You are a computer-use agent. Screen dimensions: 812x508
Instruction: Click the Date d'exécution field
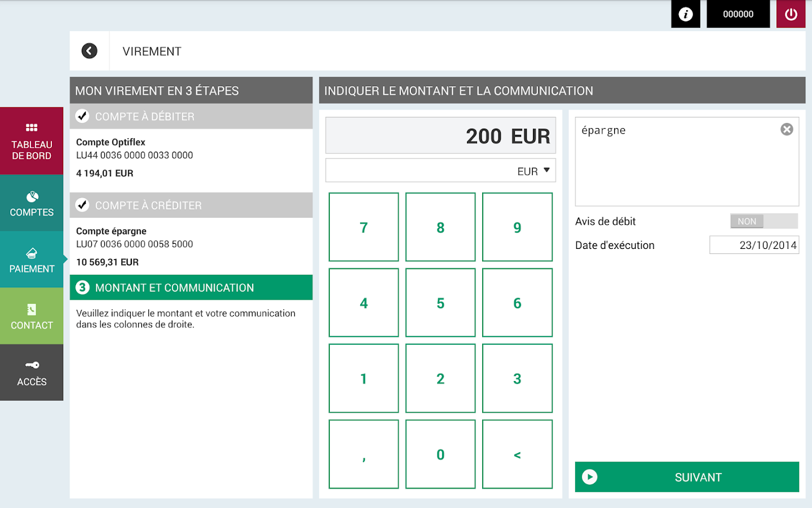coord(754,245)
